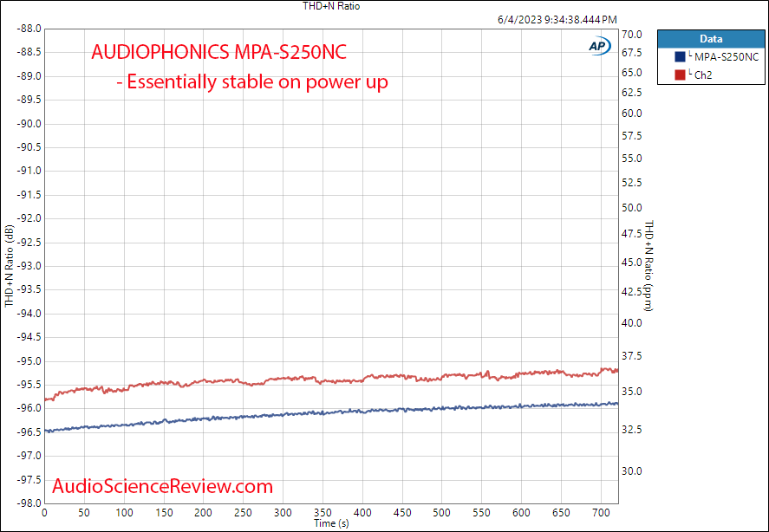The image size is (769, 532).
Task: Click the 70.0 ppm right axis value
Action: tap(632, 35)
